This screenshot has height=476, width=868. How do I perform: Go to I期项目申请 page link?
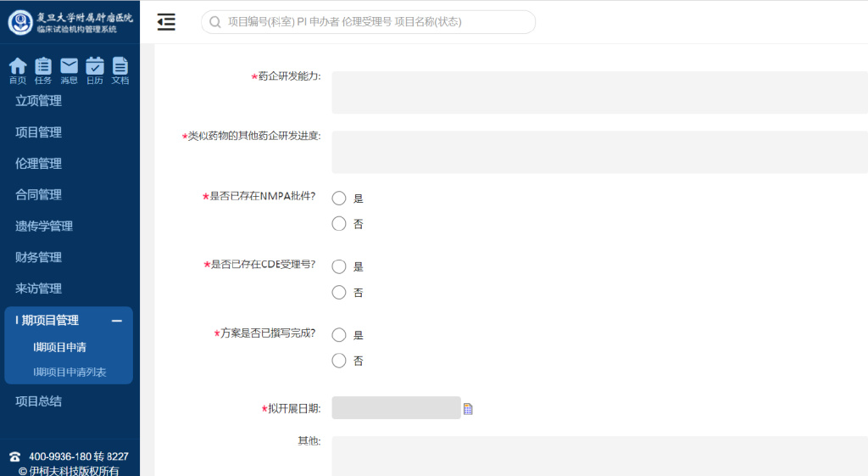tap(59, 347)
